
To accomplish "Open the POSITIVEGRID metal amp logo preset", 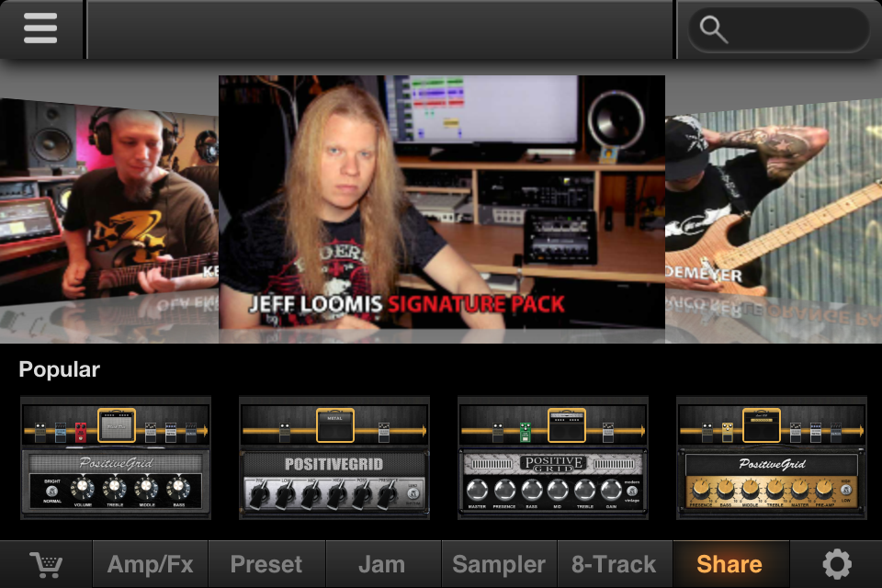I will point(334,464).
